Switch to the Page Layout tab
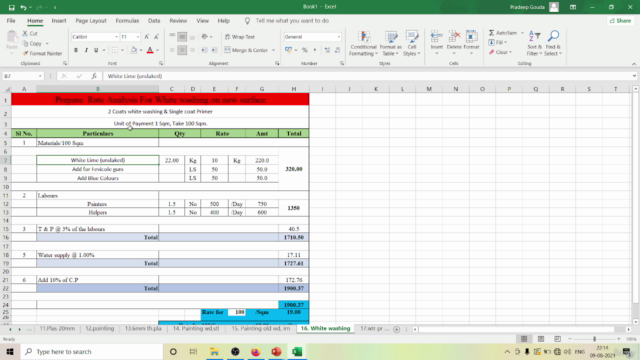The width and height of the screenshot is (640, 360). 91,21
